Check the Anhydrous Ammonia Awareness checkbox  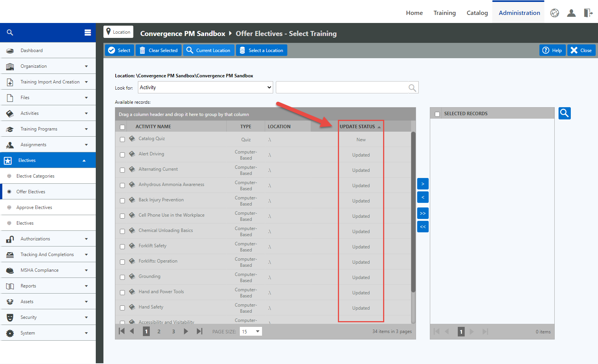[x=122, y=185]
